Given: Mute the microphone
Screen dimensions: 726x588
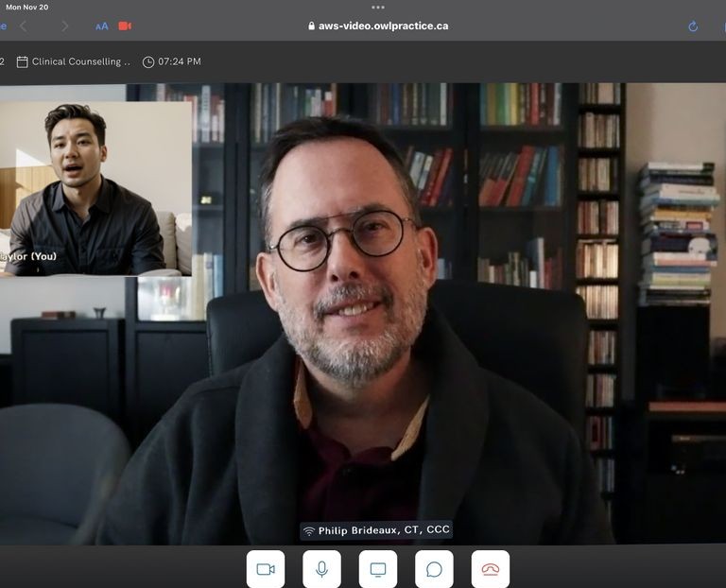Looking at the screenshot, I should pyautogui.click(x=321, y=569).
